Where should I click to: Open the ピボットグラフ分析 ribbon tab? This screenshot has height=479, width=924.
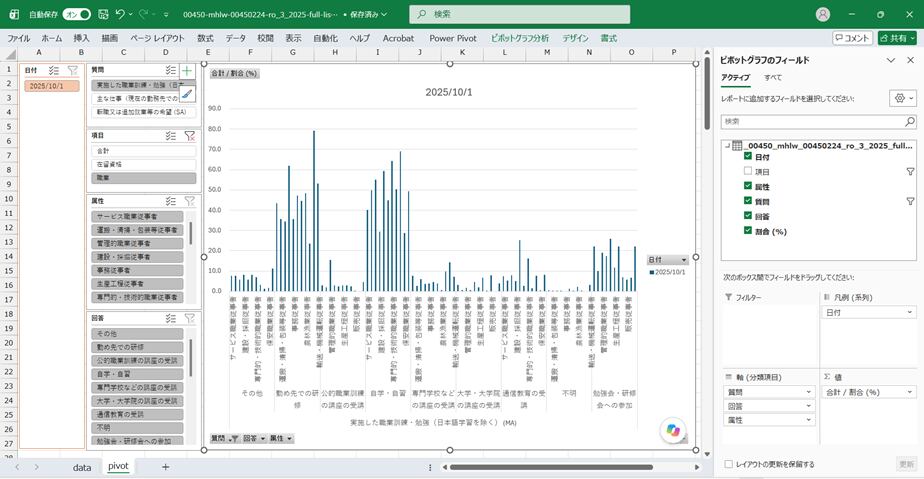tap(519, 38)
